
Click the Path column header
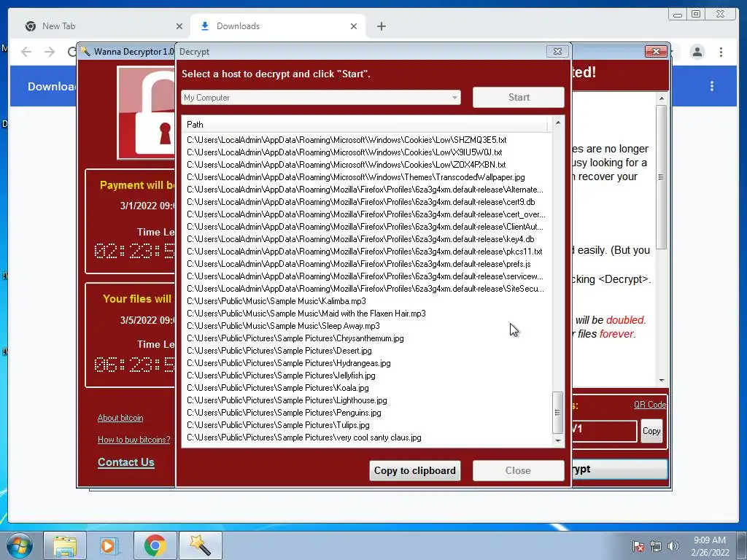coord(365,124)
